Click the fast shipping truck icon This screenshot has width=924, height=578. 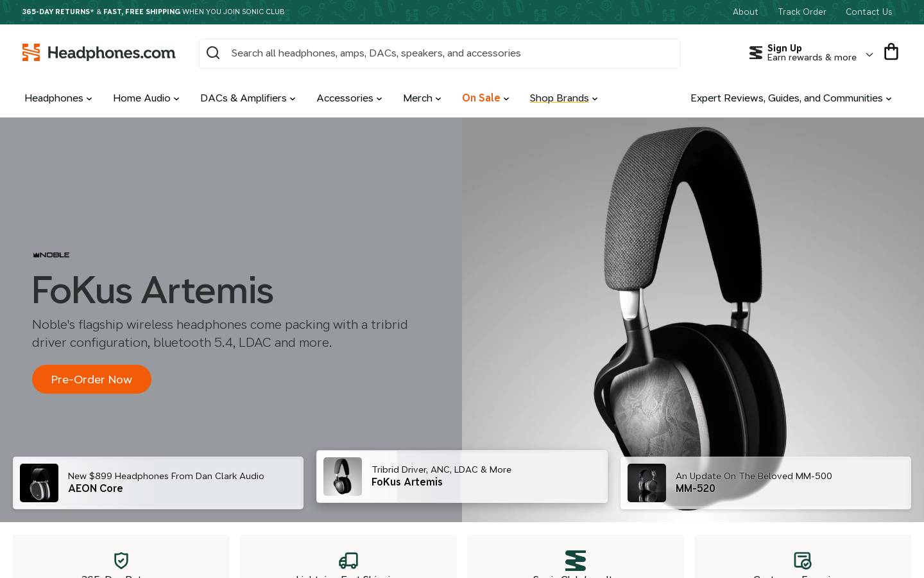pyautogui.click(x=348, y=560)
